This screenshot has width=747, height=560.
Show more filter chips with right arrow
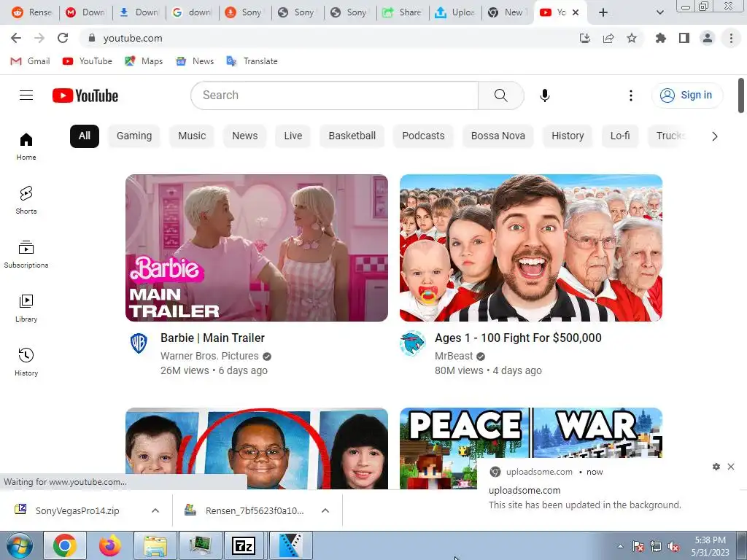pos(715,136)
